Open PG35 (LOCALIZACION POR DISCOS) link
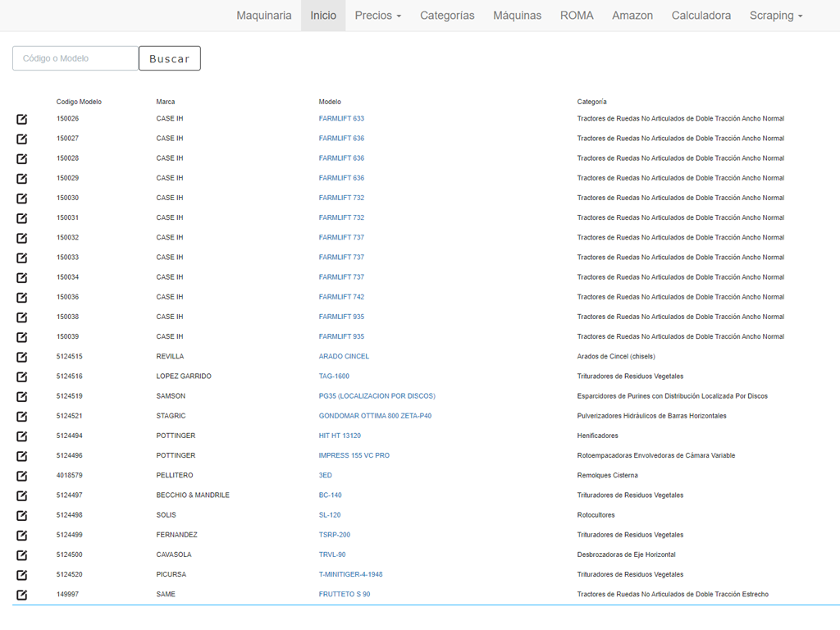The width and height of the screenshot is (840, 630). click(x=377, y=396)
